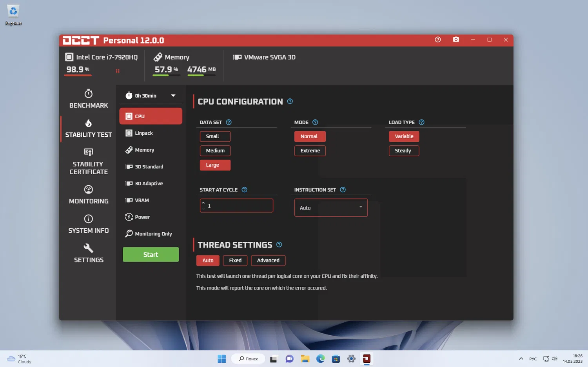Open the Instruction Set Auto dropdown
Screen dimensions: 588x367
click(x=331, y=208)
